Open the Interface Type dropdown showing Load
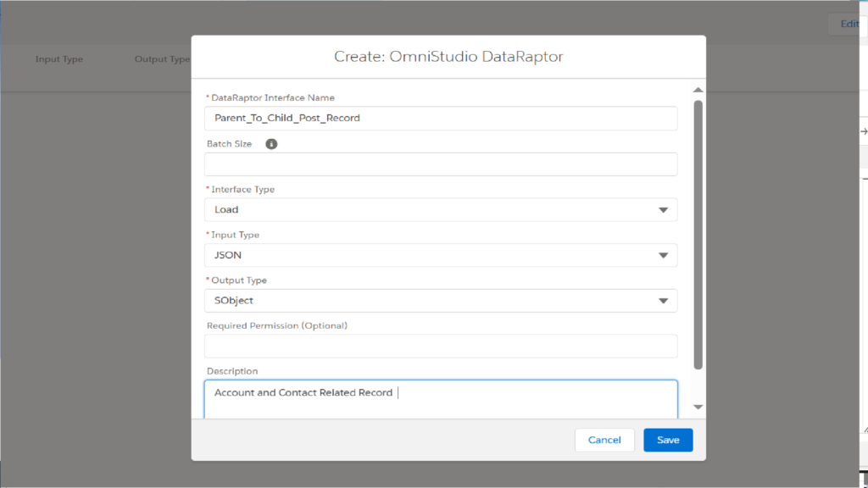 tap(441, 210)
